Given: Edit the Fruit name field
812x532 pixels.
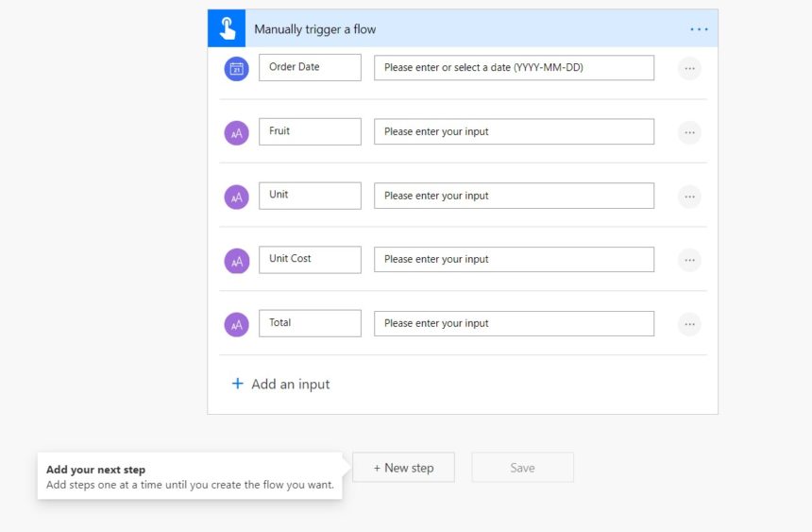Looking at the screenshot, I should coord(311,131).
